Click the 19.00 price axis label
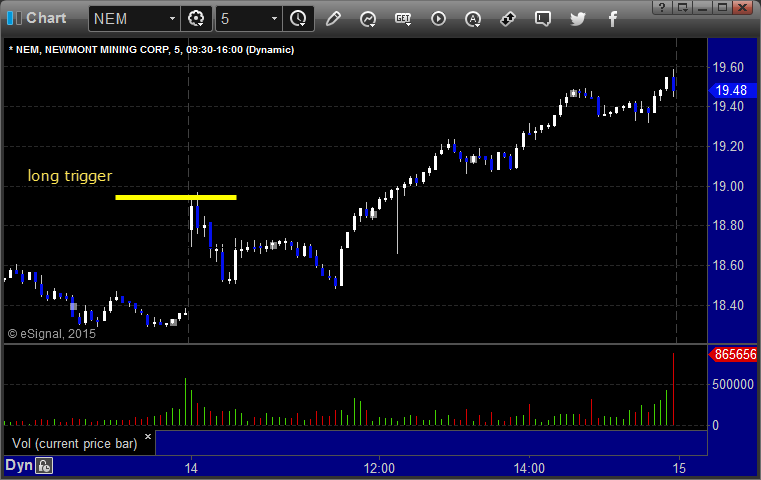 (x=728, y=186)
